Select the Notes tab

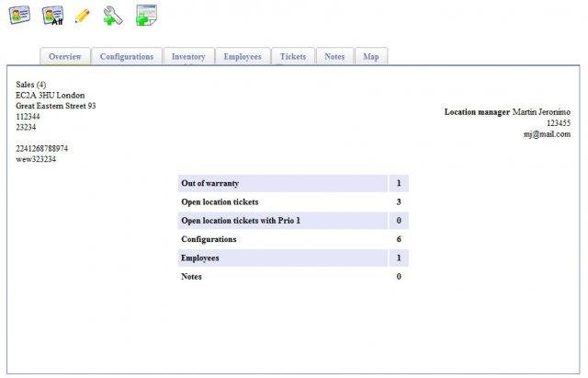[334, 57]
